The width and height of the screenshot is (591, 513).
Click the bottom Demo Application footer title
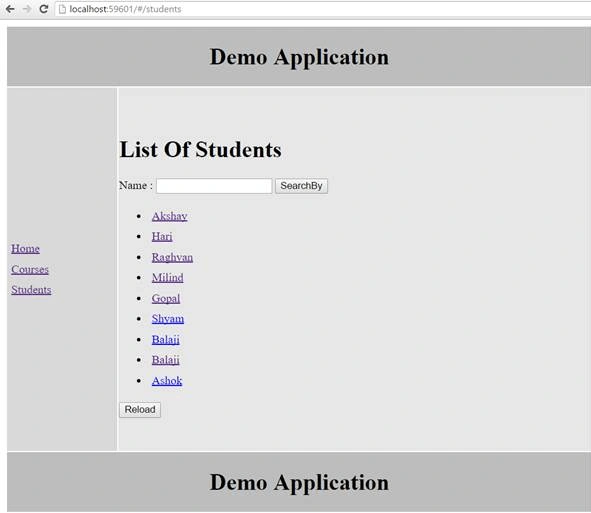click(x=299, y=483)
